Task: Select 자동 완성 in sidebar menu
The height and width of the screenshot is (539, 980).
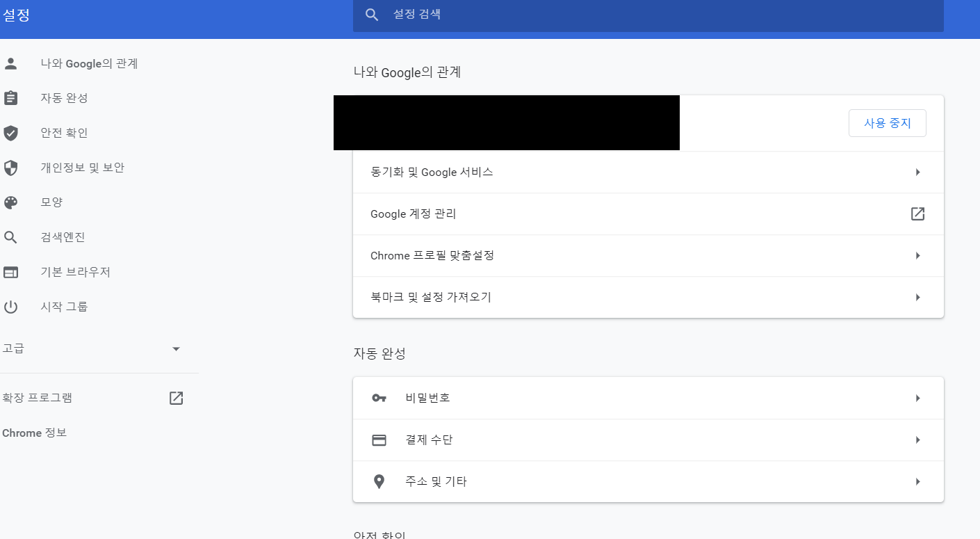Action: pyautogui.click(x=64, y=98)
